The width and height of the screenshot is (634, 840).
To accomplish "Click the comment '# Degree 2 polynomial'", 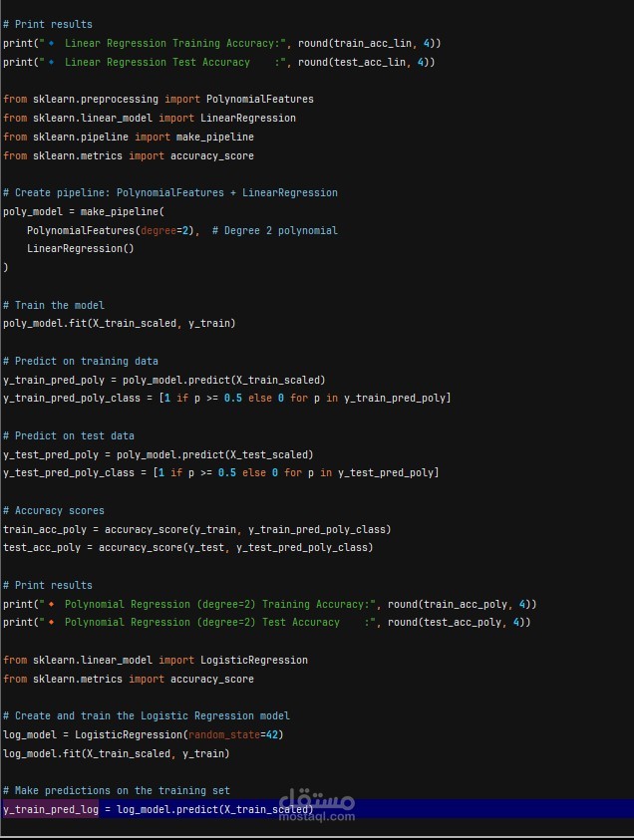I will point(275,230).
